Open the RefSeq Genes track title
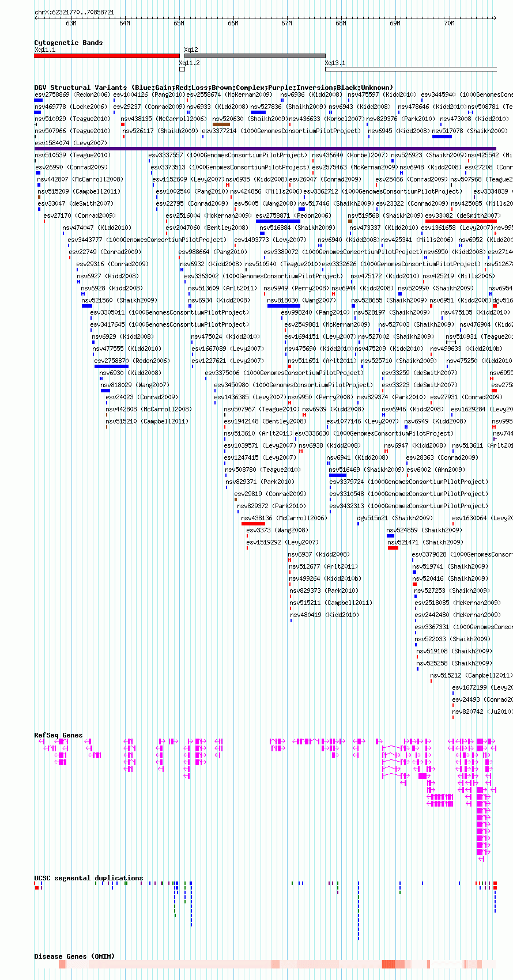Screen dimensions: 513x980 click(x=58, y=735)
